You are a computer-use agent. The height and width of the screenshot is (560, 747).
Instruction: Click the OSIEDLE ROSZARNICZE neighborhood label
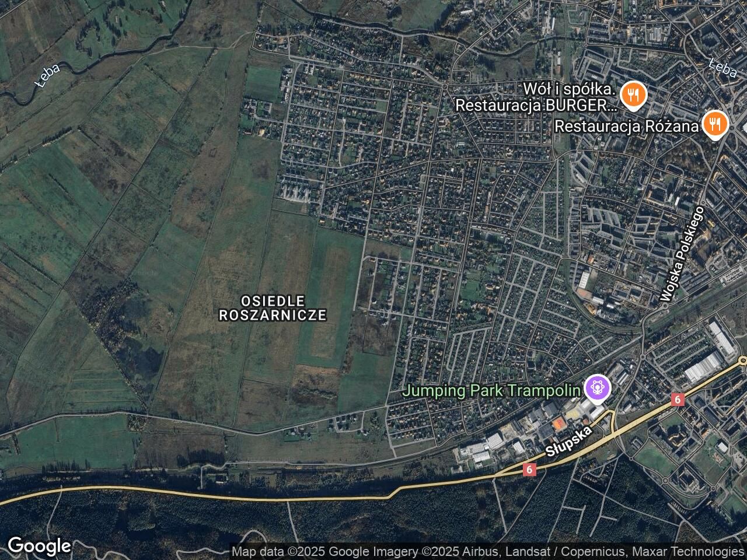pyautogui.click(x=273, y=309)
